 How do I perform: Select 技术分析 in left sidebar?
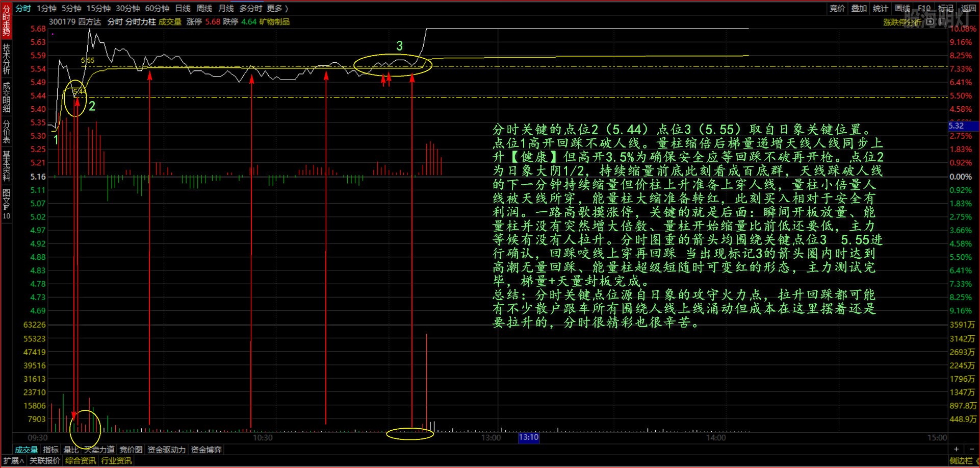point(6,58)
